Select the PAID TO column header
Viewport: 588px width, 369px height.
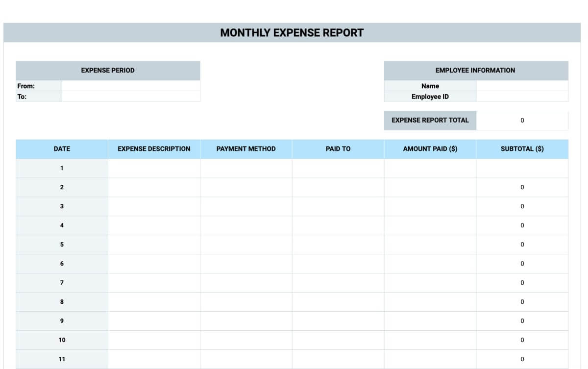pyautogui.click(x=338, y=149)
